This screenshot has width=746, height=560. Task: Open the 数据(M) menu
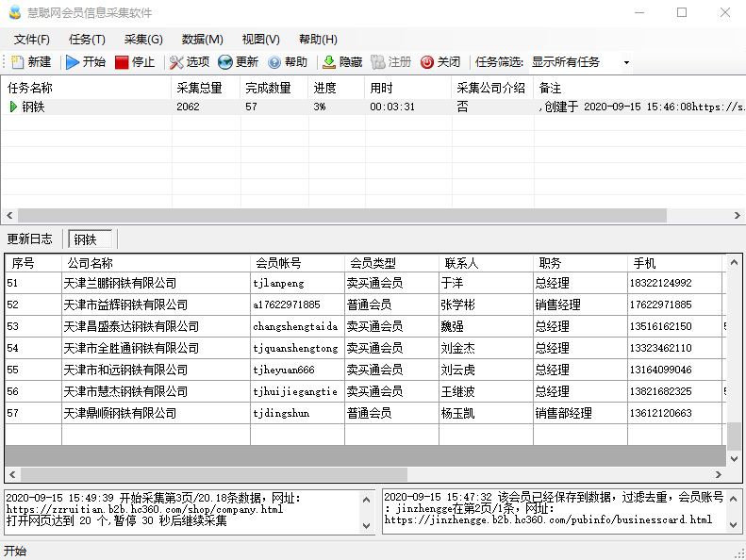pos(202,40)
